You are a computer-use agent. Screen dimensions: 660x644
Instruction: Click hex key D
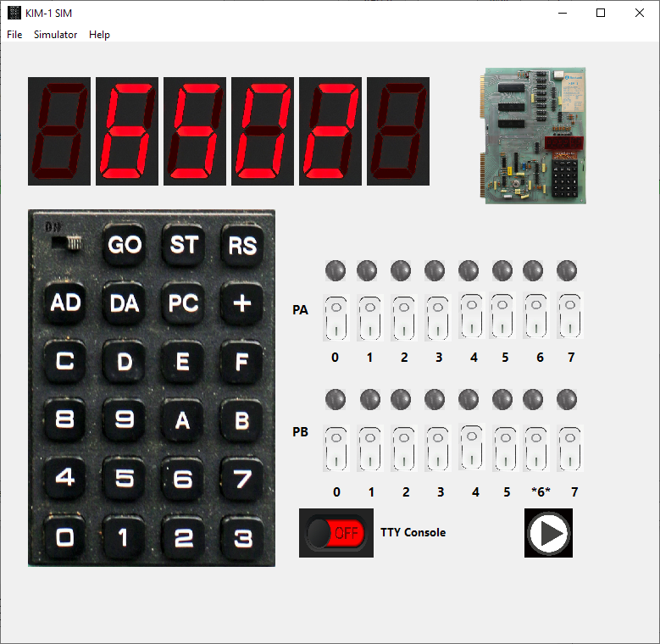click(x=125, y=361)
